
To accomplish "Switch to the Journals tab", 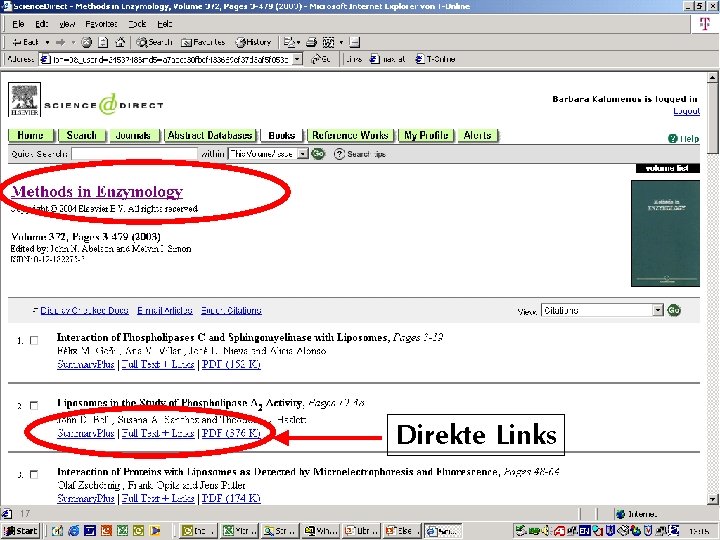I will point(133,135).
